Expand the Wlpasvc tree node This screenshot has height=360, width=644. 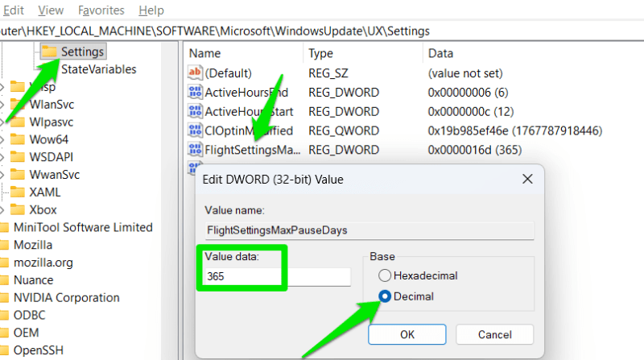click(x=2, y=122)
